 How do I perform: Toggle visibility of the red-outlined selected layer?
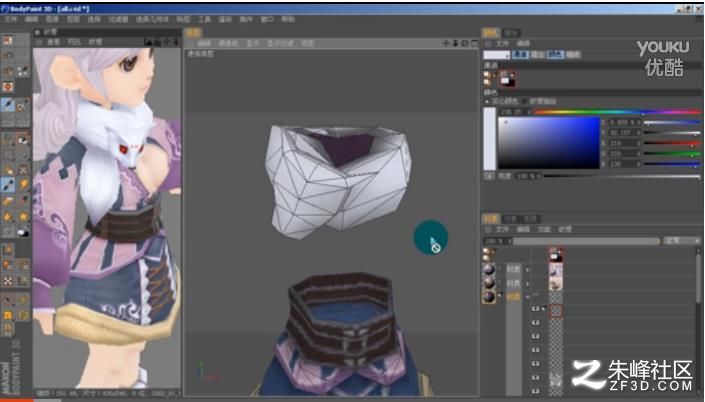[535, 309]
